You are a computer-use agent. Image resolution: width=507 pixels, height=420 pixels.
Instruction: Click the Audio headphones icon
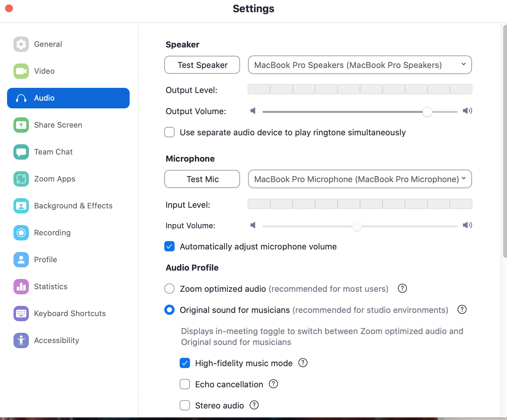pyautogui.click(x=21, y=98)
